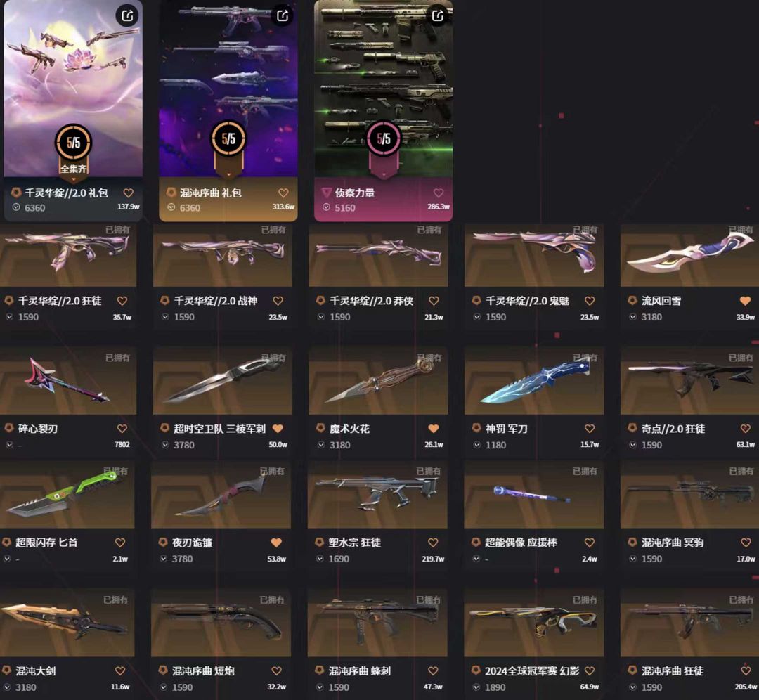The height and width of the screenshot is (700, 759).
Task: Click the 5/5 badge on 侦察力量 bundle
Action: (384, 139)
